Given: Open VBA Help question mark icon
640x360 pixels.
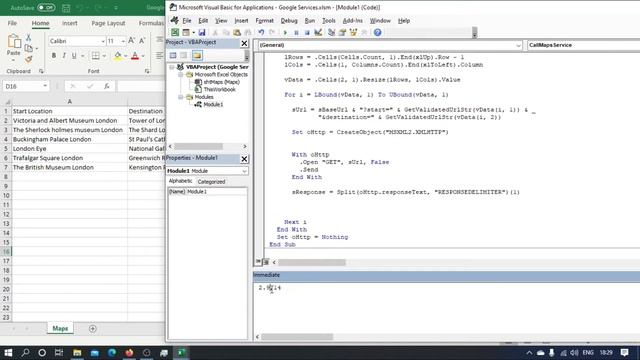Looking at the screenshot, I should coord(378,32).
